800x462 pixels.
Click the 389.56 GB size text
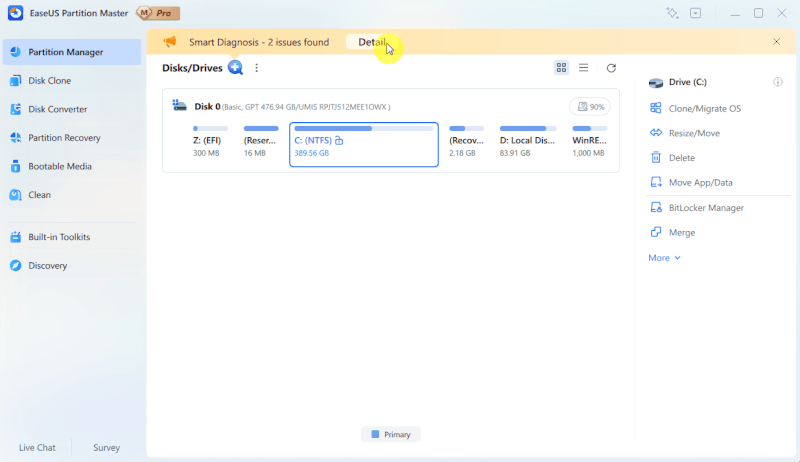pos(312,153)
